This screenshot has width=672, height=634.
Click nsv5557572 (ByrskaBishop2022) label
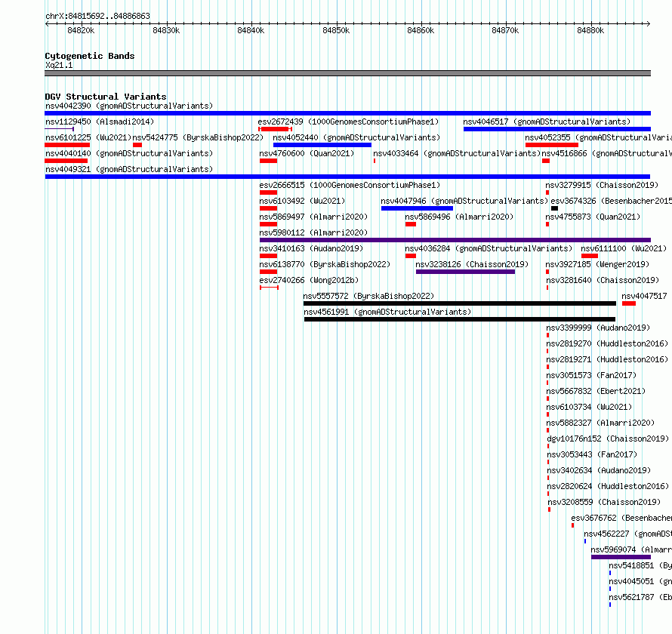coord(368,296)
